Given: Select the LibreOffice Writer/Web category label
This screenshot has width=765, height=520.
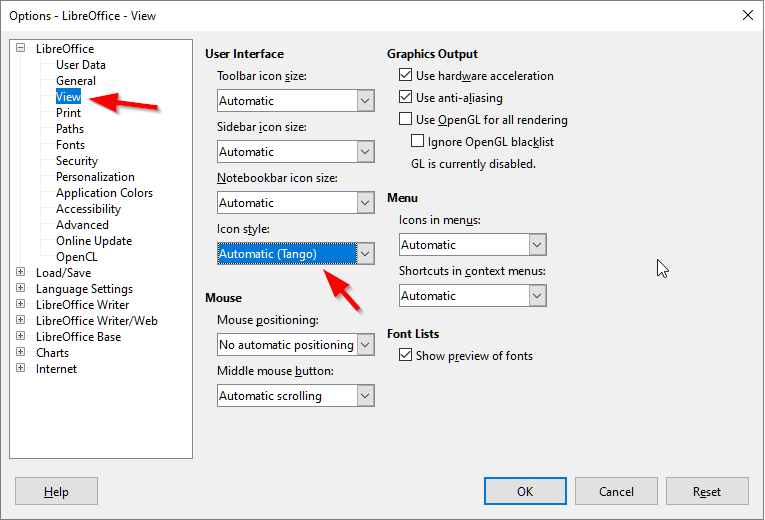Looking at the screenshot, I should (x=97, y=321).
